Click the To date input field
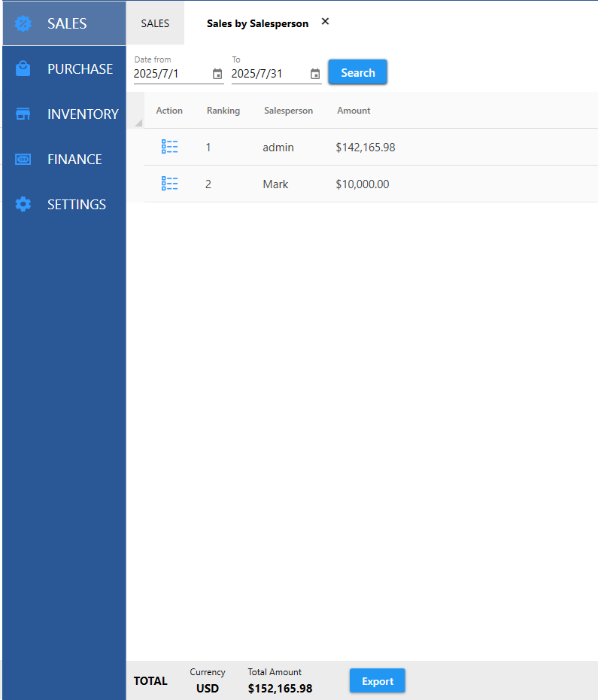The height and width of the screenshot is (700, 598). coord(269,74)
